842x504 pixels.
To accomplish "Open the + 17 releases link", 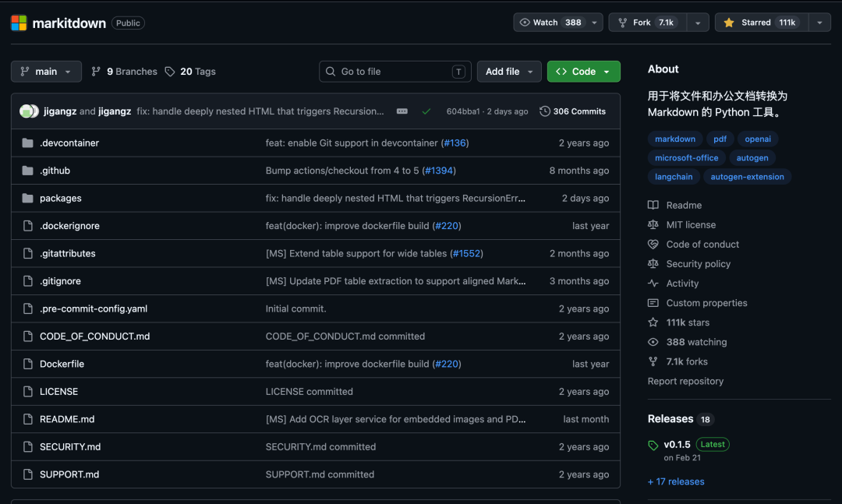I will click(x=675, y=481).
